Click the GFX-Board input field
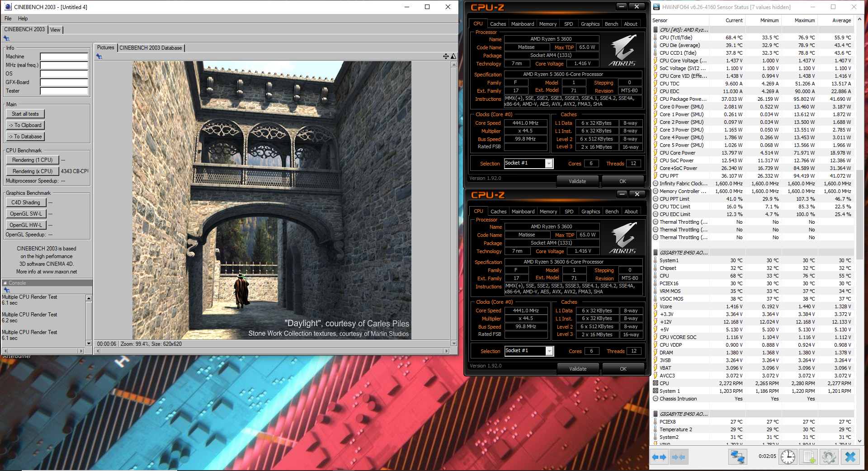Image resolution: width=868 pixels, height=471 pixels. click(x=64, y=82)
